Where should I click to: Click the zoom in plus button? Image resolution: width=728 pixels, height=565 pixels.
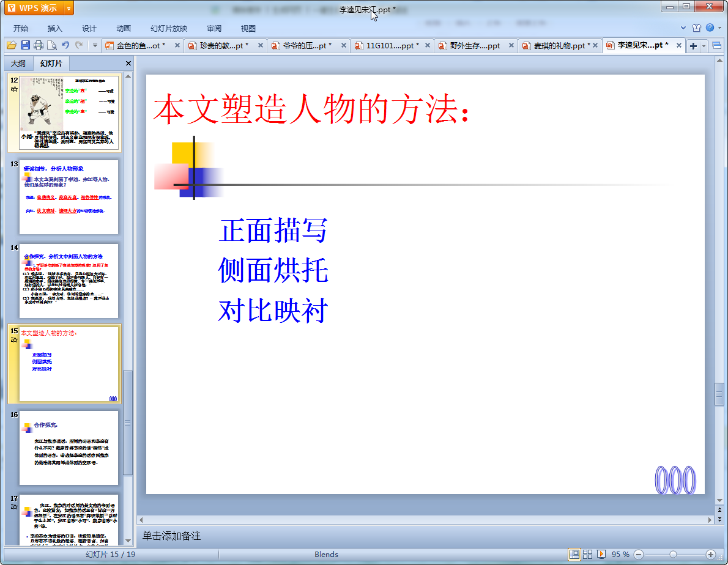coord(710,554)
